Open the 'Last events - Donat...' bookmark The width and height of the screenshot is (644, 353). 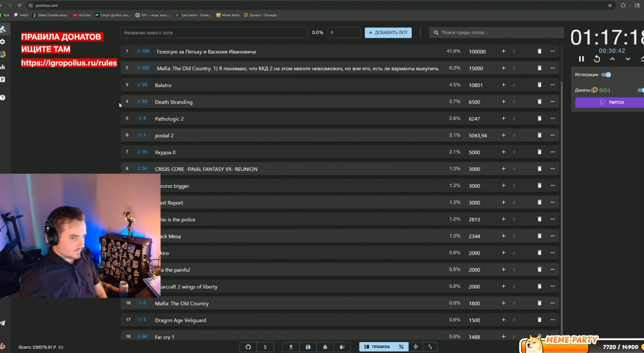click(193, 15)
